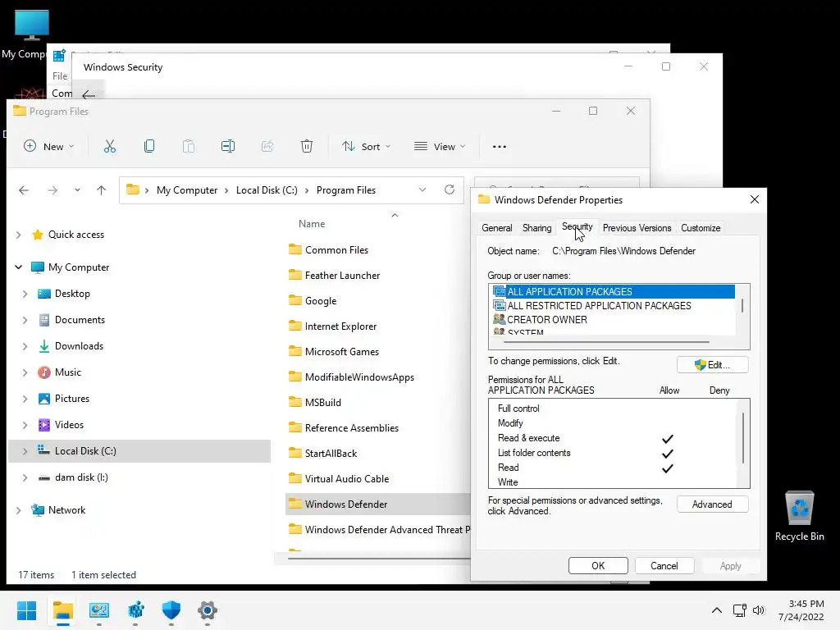840x630 pixels.
Task: Expand the address bar history dropdown
Action: (422, 189)
